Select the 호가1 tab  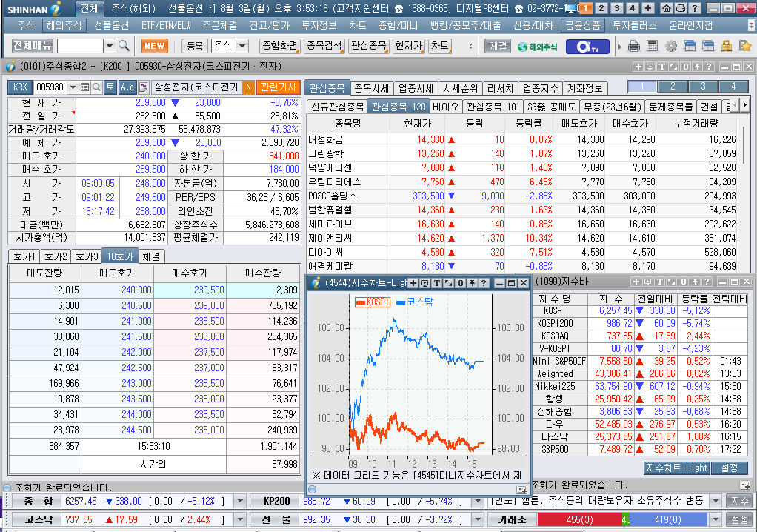24,256
